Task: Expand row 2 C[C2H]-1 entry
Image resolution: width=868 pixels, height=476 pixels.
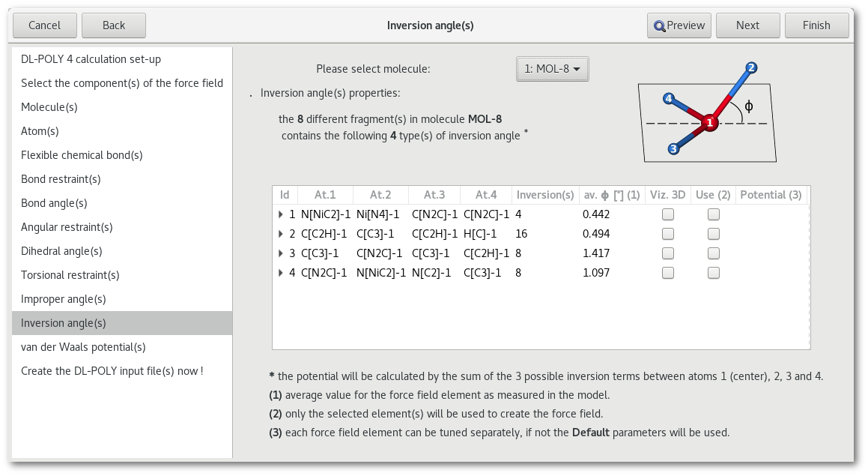Action: tap(281, 234)
